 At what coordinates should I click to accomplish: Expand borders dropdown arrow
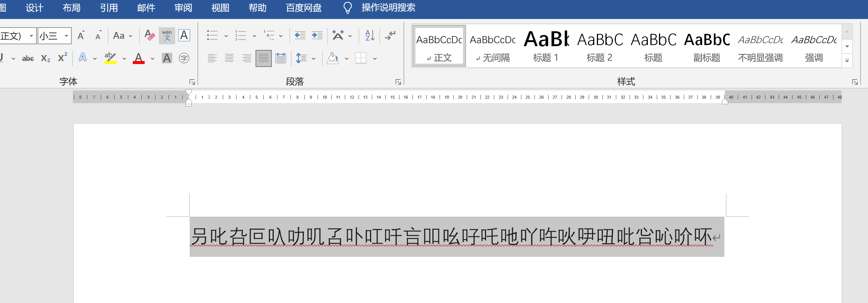[x=375, y=58]
